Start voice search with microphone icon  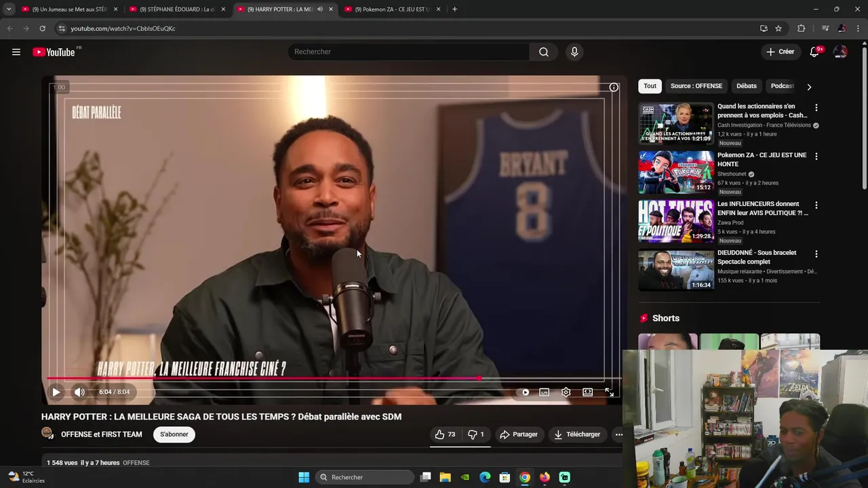coord(574,52)
